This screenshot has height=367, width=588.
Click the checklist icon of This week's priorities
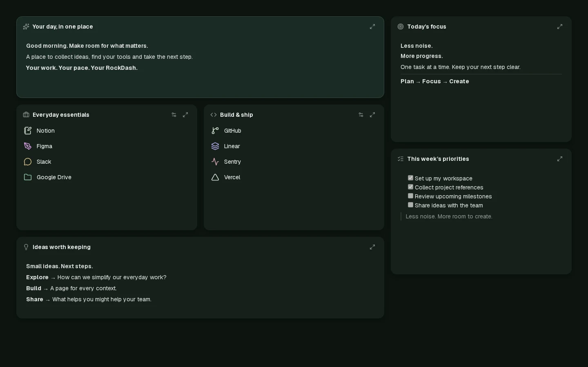coord(401,159)
